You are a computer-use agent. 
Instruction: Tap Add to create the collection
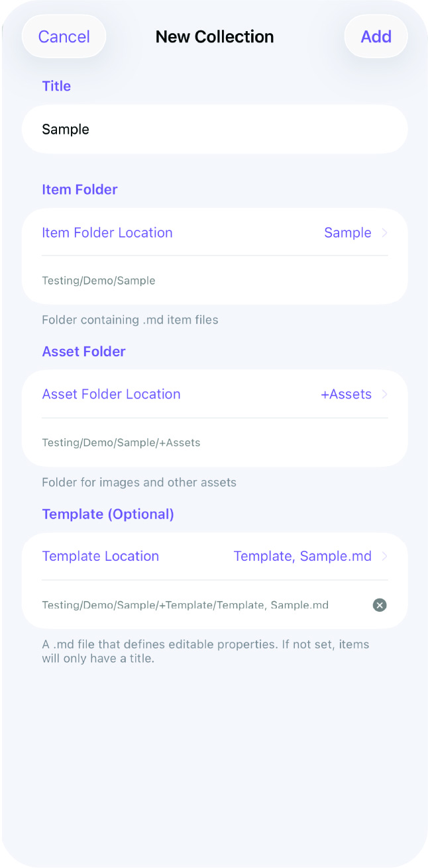(376, 36)
